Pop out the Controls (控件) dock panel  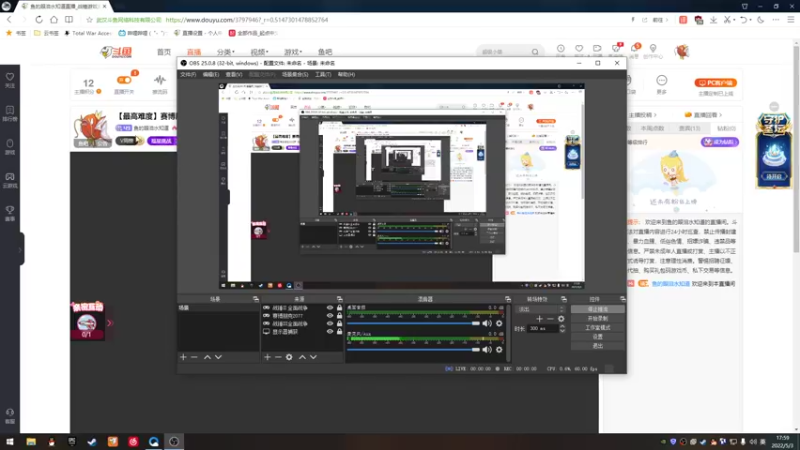coord(622,299)
